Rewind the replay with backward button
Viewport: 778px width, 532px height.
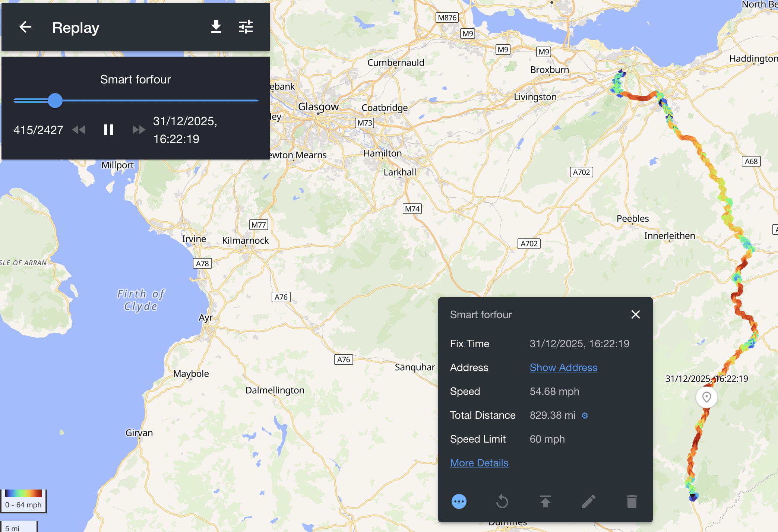[79, 130]
